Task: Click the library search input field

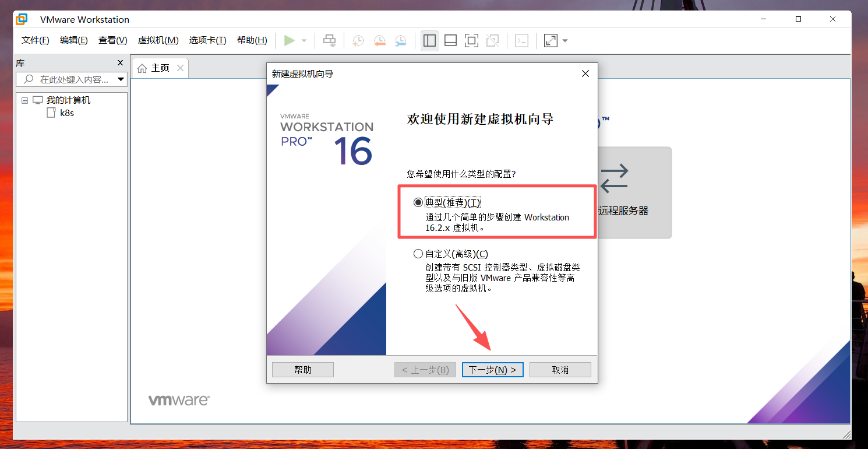Action: tap(72, 79)
